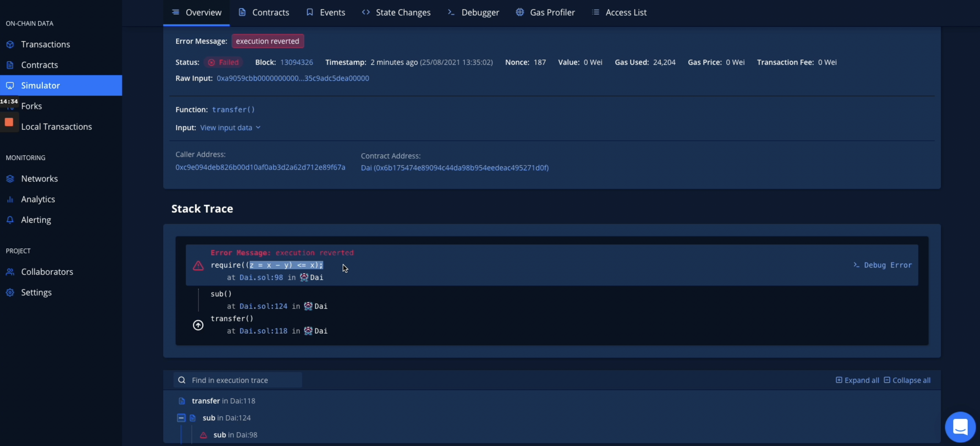The width and height of the screenshot is (980, 446).
Task: Open block 13094326 link
Action: 296,62
